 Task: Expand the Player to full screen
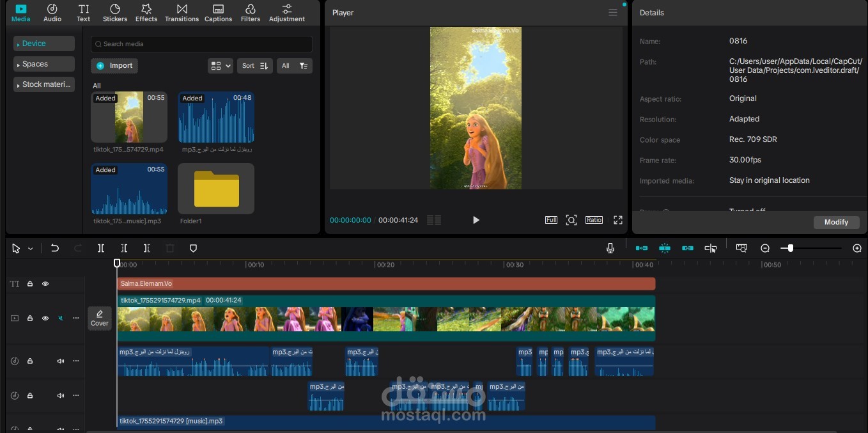[x=618, y=220]
